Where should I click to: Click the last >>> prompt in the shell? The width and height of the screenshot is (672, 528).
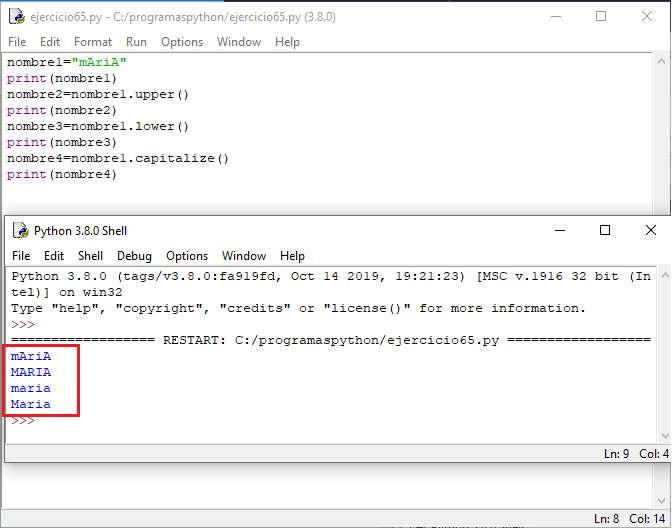(x=22, y=421)
